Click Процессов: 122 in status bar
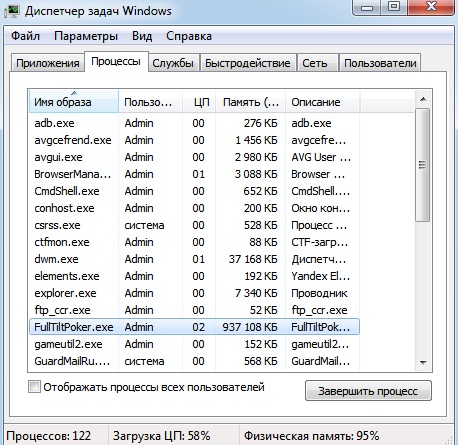458x445 pixels. (49, 436)
